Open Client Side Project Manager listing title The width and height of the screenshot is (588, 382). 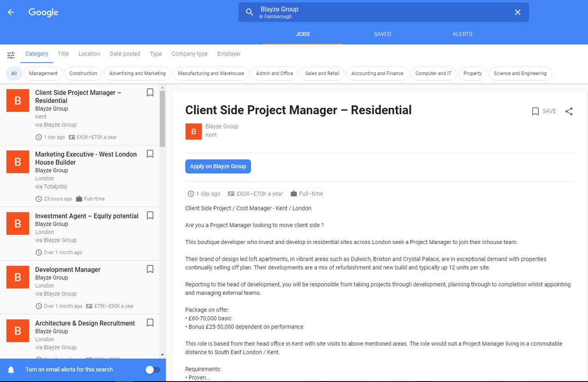78,97
